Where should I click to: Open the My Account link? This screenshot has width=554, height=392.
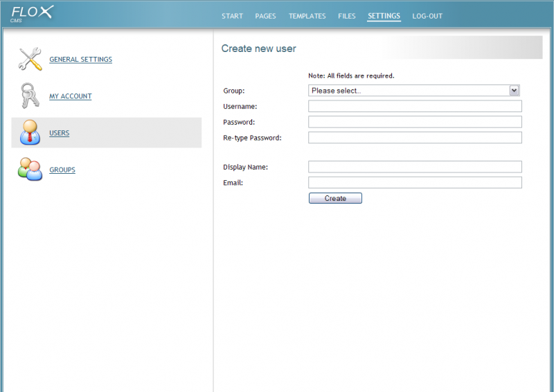pos(71,96)
